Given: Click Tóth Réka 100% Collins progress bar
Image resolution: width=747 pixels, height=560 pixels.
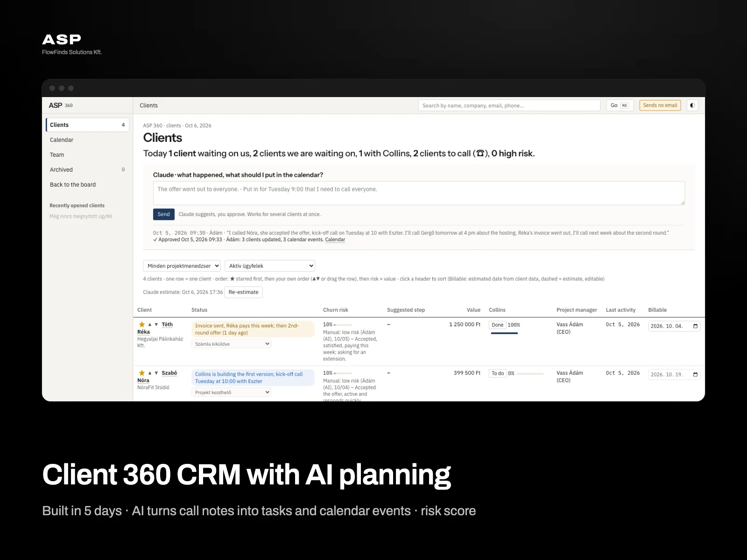Looking at the screenshot, I should (504, 333).
